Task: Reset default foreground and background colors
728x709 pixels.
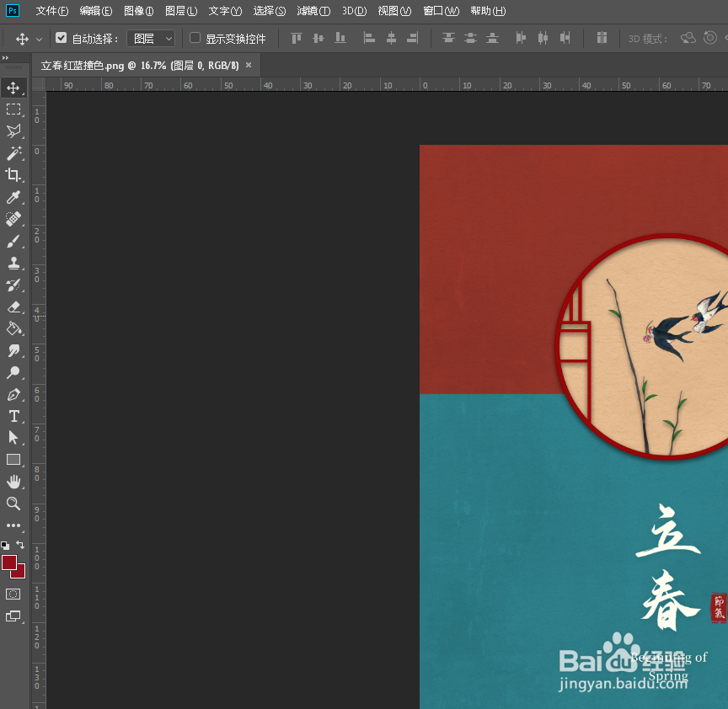Action: (5, 546)
